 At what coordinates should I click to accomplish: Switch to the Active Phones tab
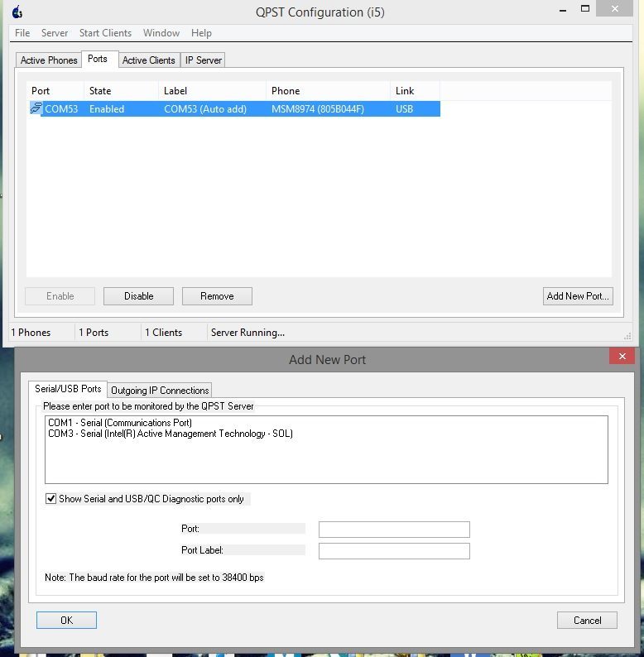[49, 60]
